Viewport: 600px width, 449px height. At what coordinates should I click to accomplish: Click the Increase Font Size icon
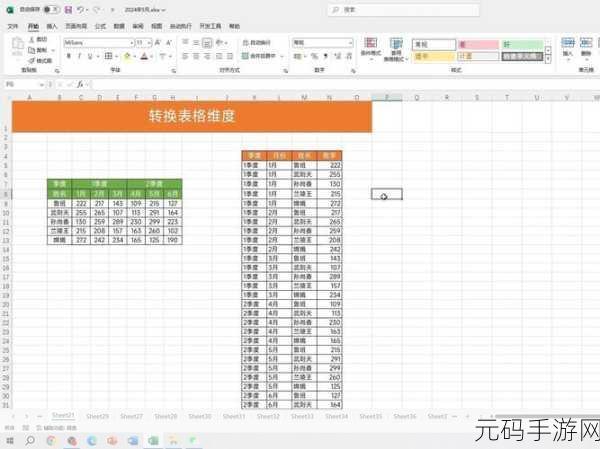(x=158, y=42)
